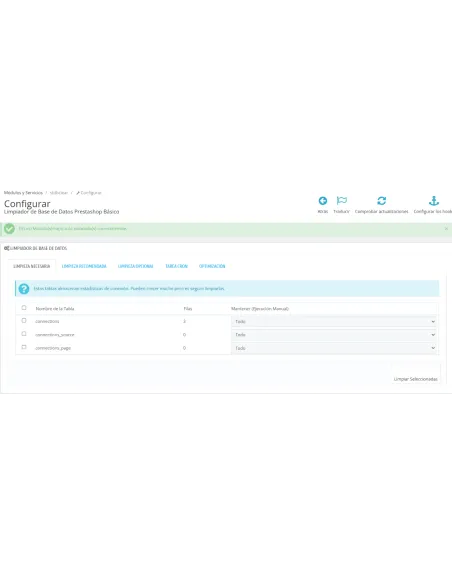This screenshot has height=584, width=452.
Task: Tick the select-all checkbox in table header
Action: coord(24,308)
